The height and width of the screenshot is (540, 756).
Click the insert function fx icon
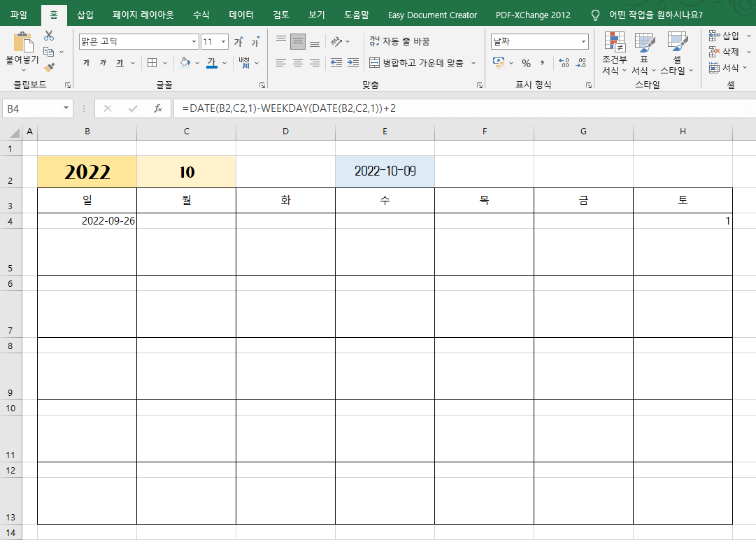(x=157, y=108)
